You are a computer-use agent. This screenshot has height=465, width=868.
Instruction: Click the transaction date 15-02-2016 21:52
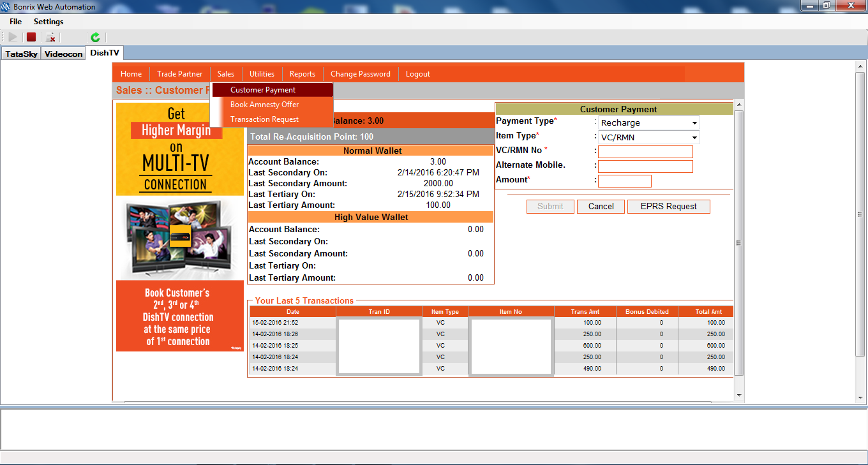[275, 323]
